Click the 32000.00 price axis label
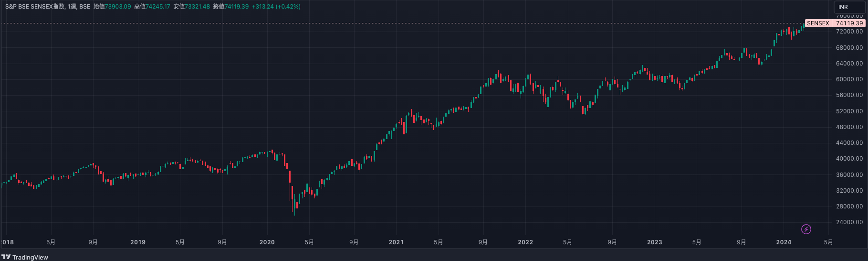This screenshot has height=261, width=868. tap(849, 191)
